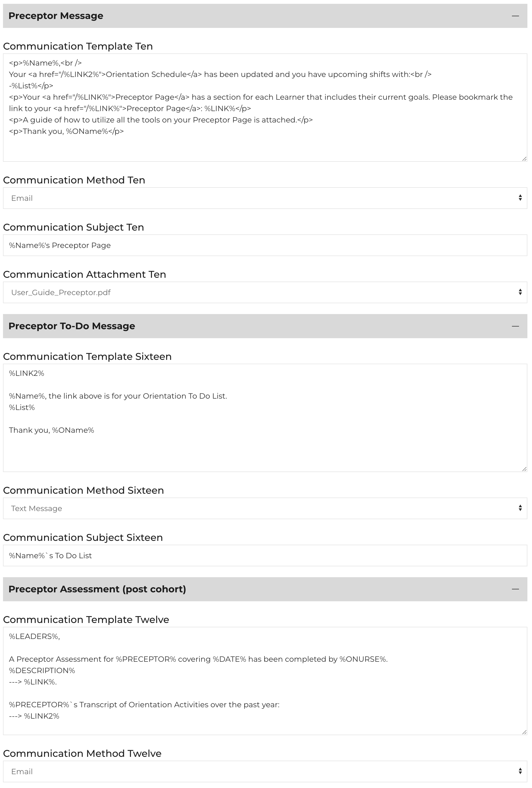
Task: Open Communication Method Sixteen dropdown
Action: pos(265,508)
